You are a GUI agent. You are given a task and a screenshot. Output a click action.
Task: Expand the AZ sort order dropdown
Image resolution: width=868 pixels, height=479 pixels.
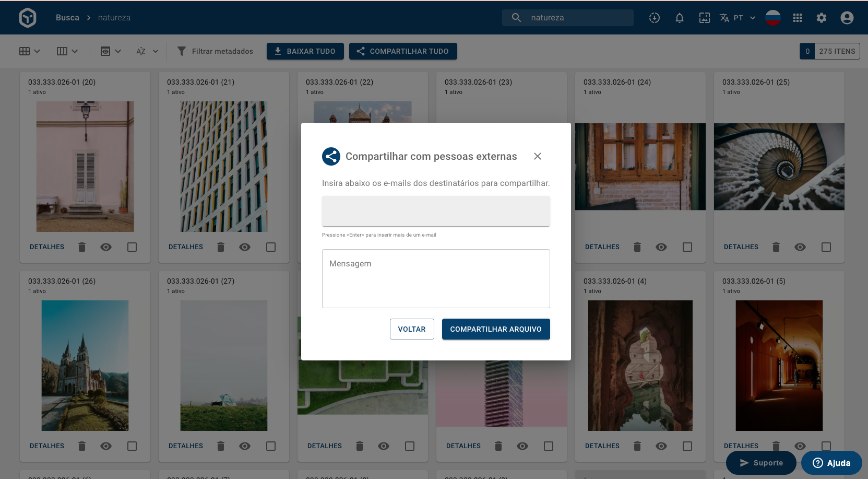pos(147,51)
